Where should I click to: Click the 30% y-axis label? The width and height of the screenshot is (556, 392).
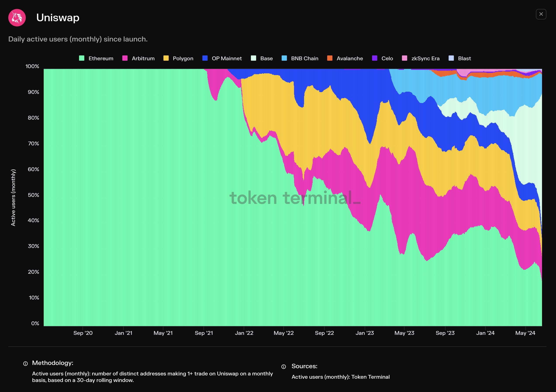pyautogui.click(x=33, y=246)
